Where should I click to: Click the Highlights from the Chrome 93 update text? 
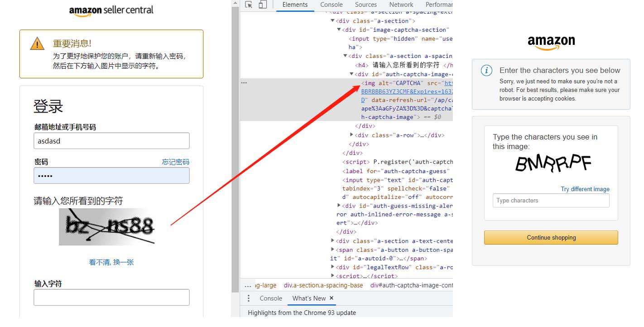click(x=302, y=313)
